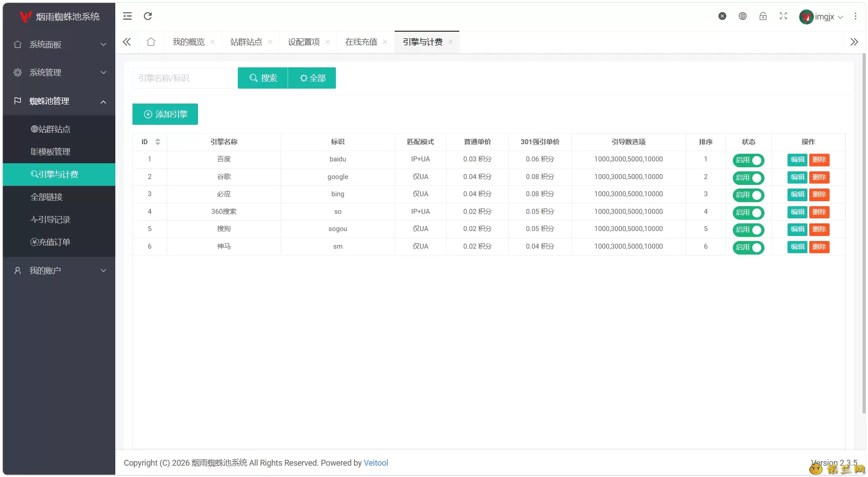Open 模板管理 in the sidebar
This screenshot has height=477, width=868.
[59, 152]
